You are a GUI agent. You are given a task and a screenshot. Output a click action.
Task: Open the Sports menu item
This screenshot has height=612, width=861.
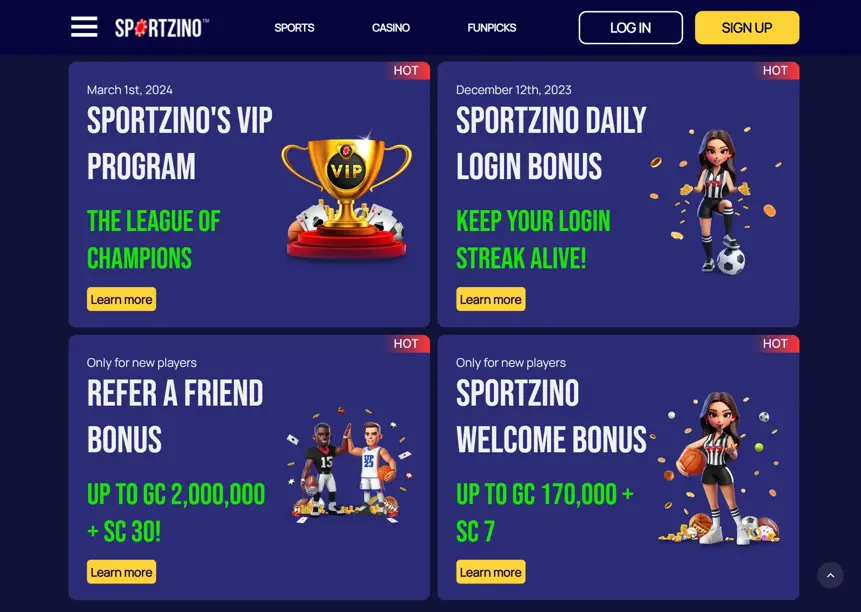click(x=294, y=27)
